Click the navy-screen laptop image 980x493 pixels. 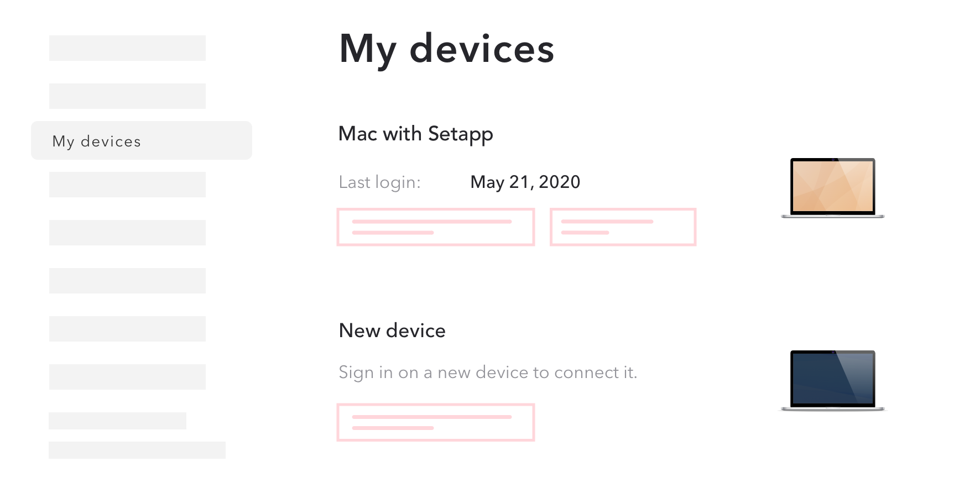[833, 380]
